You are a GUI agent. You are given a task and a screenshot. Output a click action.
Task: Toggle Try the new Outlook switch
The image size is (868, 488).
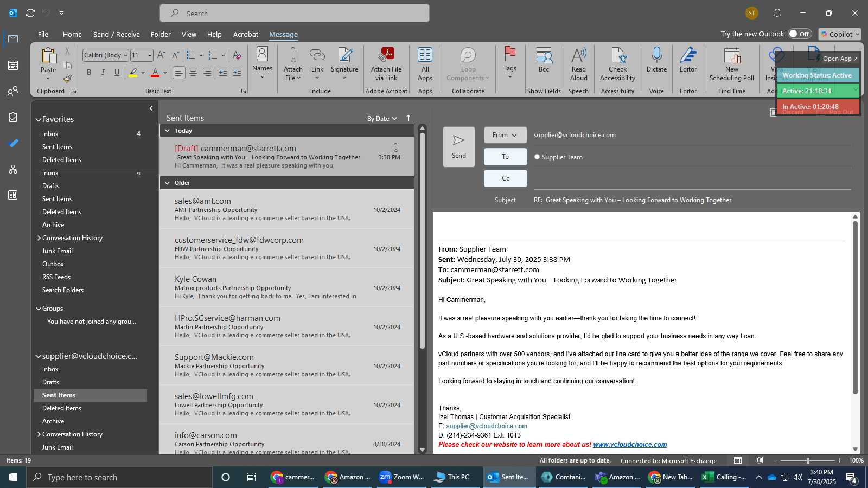[800, 34]
